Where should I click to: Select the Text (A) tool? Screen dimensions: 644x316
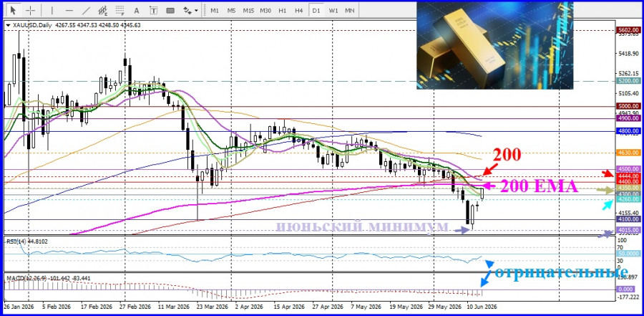pos(137,10)
